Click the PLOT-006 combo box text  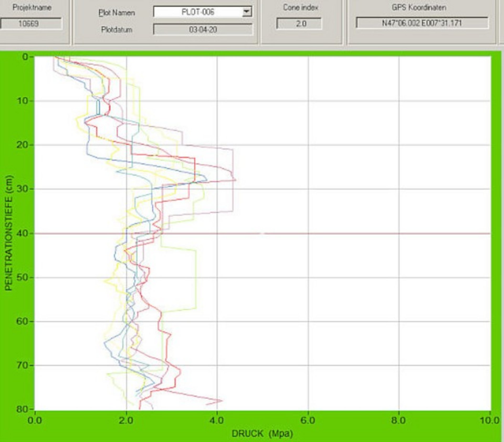point(198,12)
